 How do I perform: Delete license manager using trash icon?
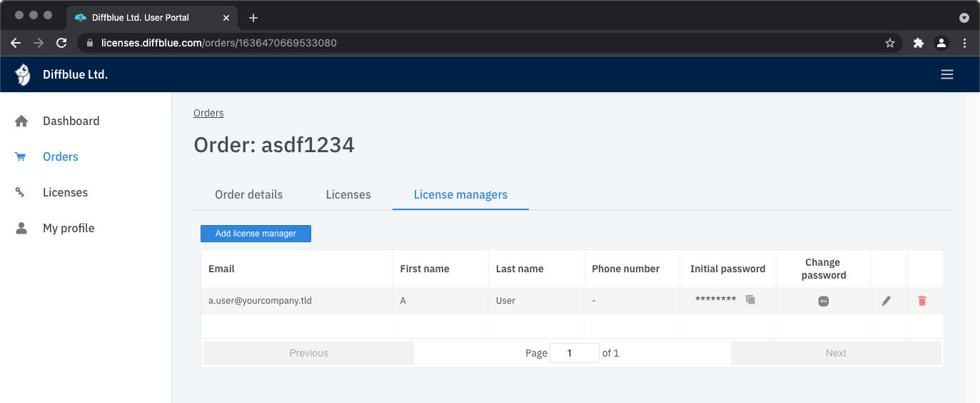pyautogui.click(x=922, y=302)
